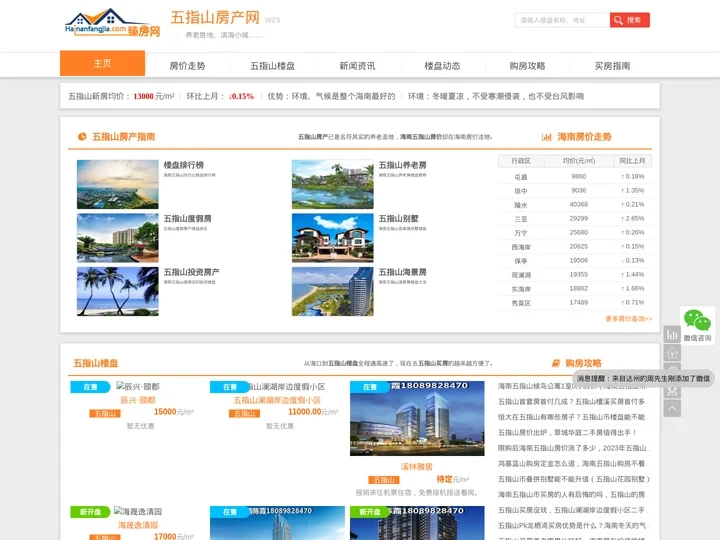Image resolution: width=720 pixels, height=540 pixels.
Task: Open article 五指山首套房首付几成
Action: pos(572,402)
